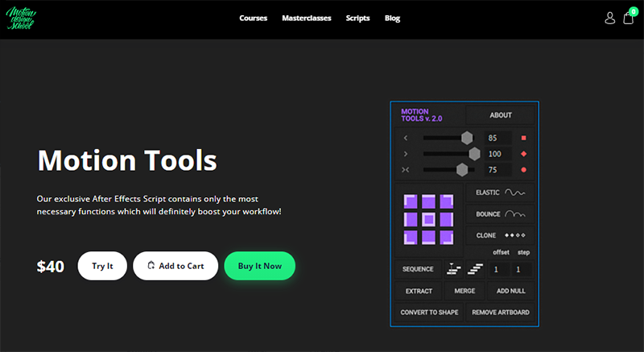Click the Motion Design School logo
Viewport: 644px width, 352px height.
21,18
